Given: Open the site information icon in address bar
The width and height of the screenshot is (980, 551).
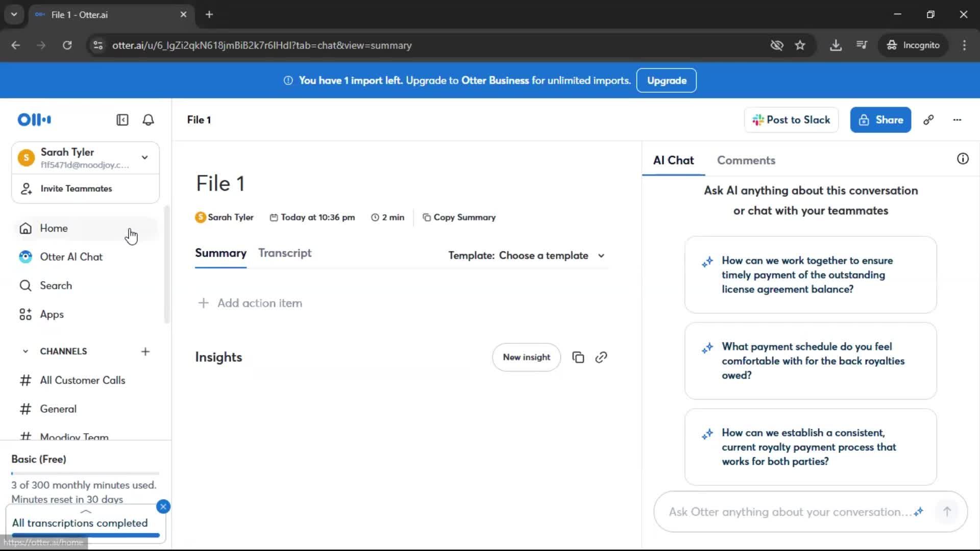Looking at the screenshot, I should [x=98, y=45].
